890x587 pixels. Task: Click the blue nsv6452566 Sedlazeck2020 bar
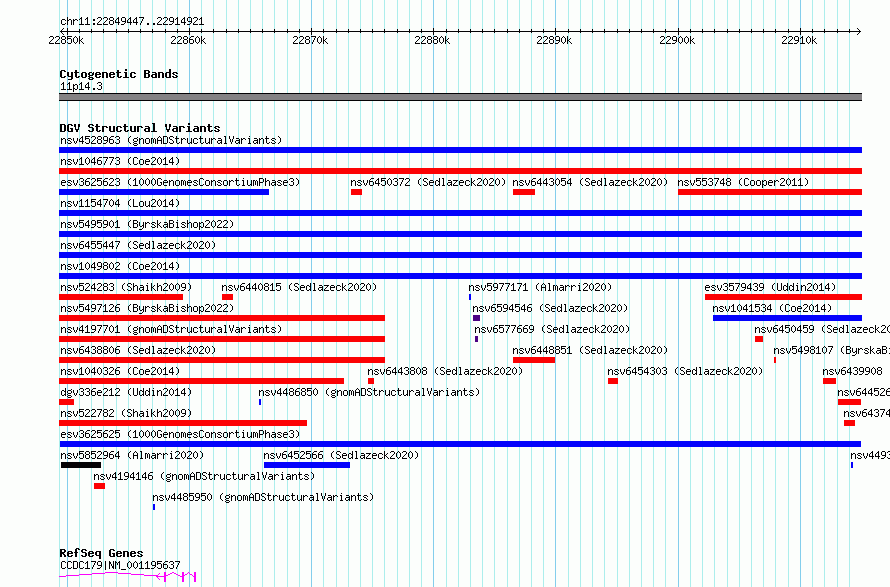(x=307, y=465)
